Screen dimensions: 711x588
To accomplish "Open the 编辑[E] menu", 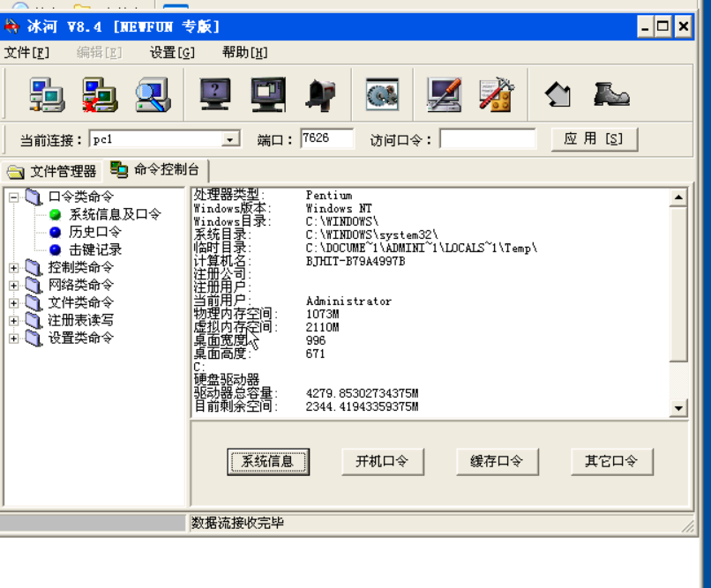I will point(99,53).
